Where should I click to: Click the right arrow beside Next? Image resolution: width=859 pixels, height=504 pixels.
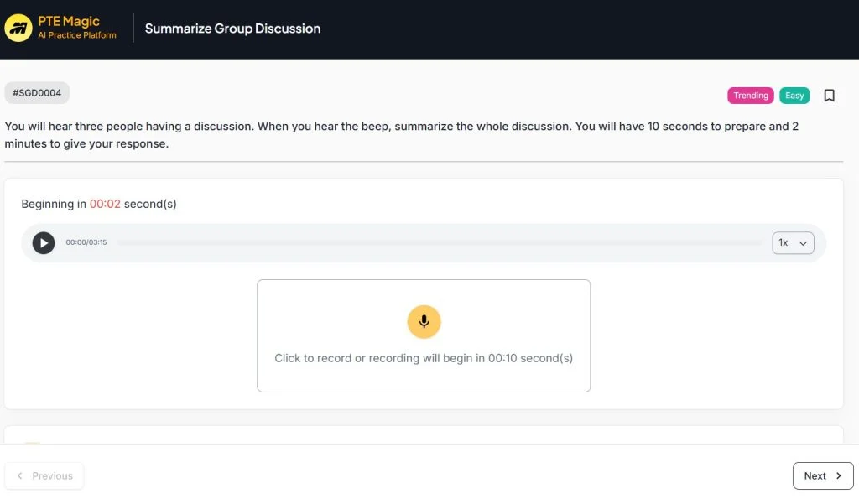point(838,475)
